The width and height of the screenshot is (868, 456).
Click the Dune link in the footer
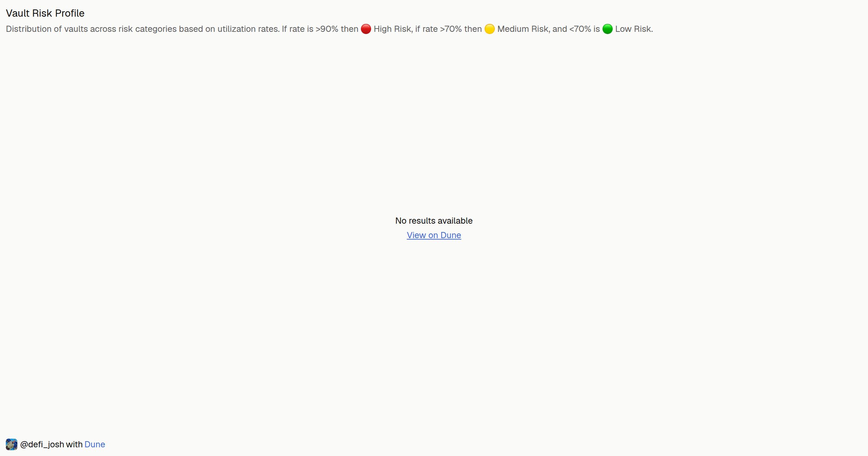(x=95, y=444)
